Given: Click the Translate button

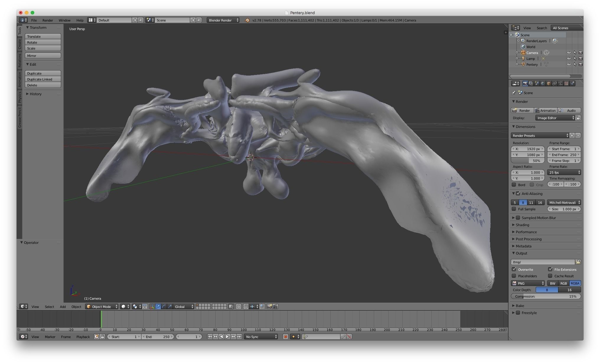Looking at the screenshot, I should click(43, 36).
